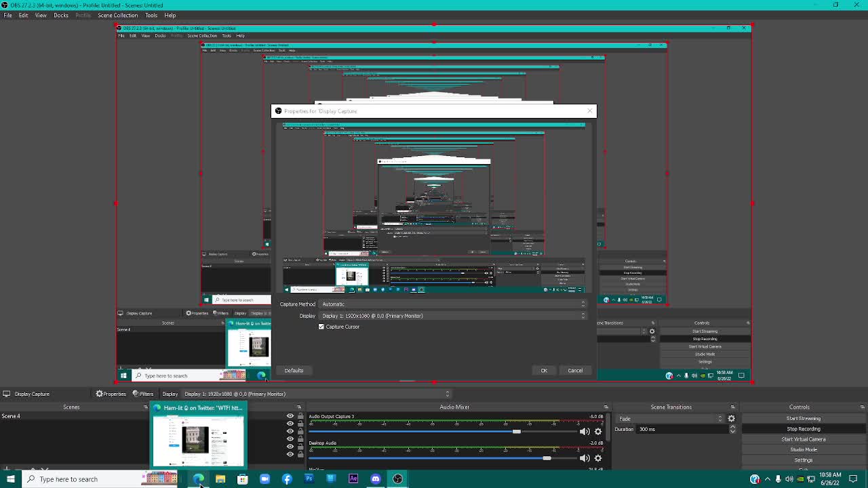Screen dimensions: 868x488
Task: Click the OBS Studio taskbar icon
Action: click(x=398, y=479)
